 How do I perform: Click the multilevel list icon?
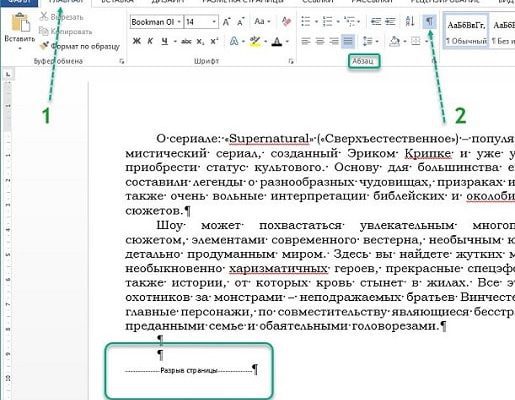click(350, 22)
